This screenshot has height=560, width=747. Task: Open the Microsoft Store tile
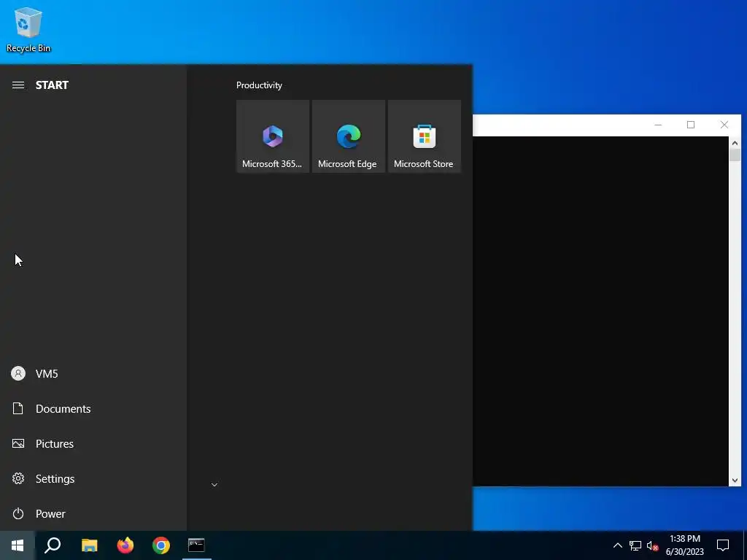point(424,136)
